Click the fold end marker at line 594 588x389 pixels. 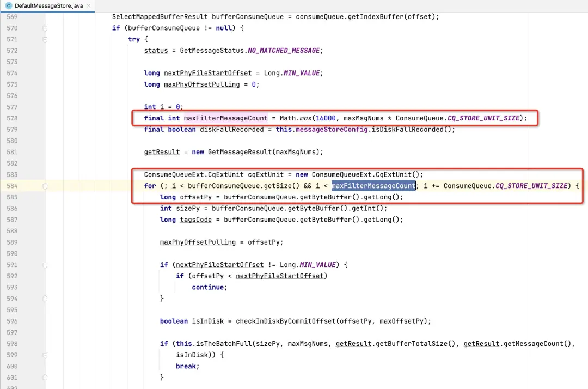45,299
